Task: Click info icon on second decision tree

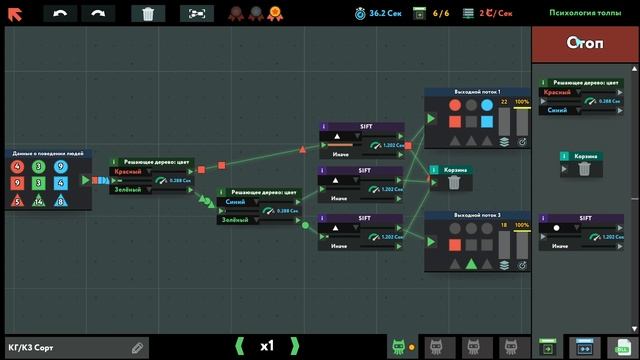Action: 221,192
